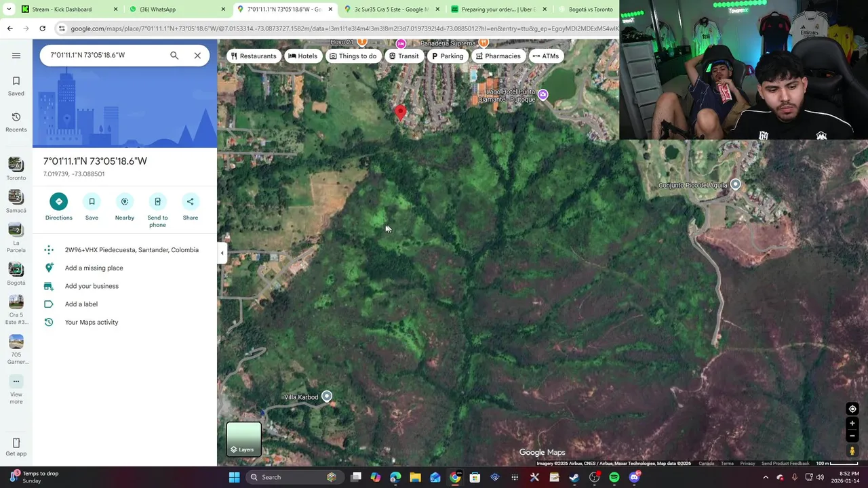Open Discord from the taskbar

(634, 477)
